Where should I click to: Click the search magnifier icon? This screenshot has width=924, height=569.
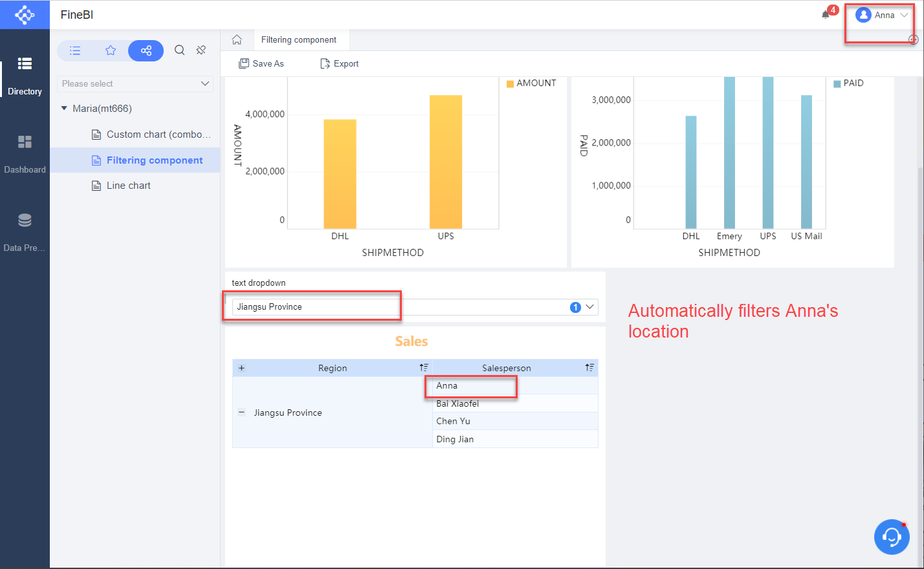pyautogui.click(x=180, y=50)
